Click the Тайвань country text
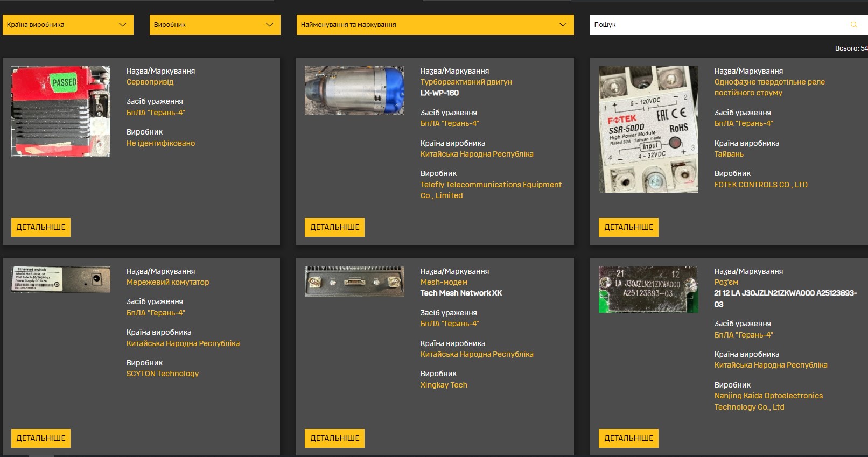The height and width of the screenshot is (457, 868). click(729, 154)
